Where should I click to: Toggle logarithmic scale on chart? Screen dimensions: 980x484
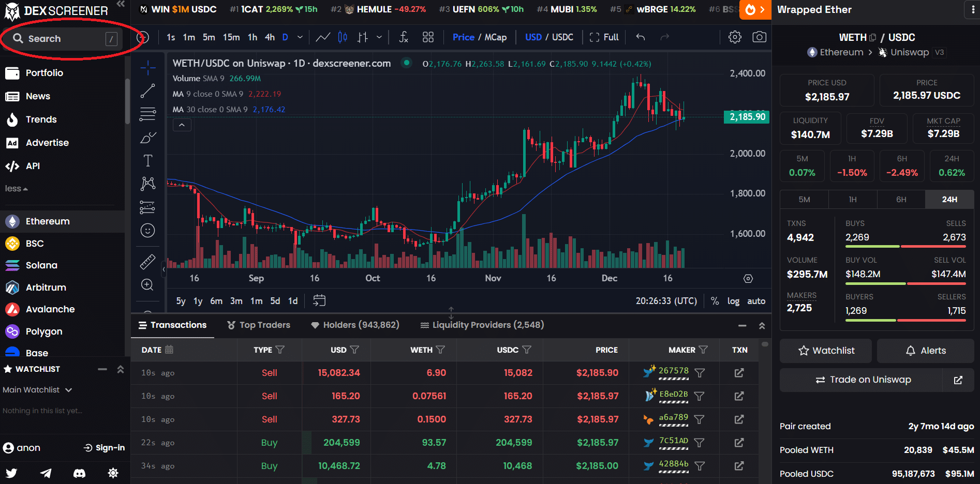733,301
